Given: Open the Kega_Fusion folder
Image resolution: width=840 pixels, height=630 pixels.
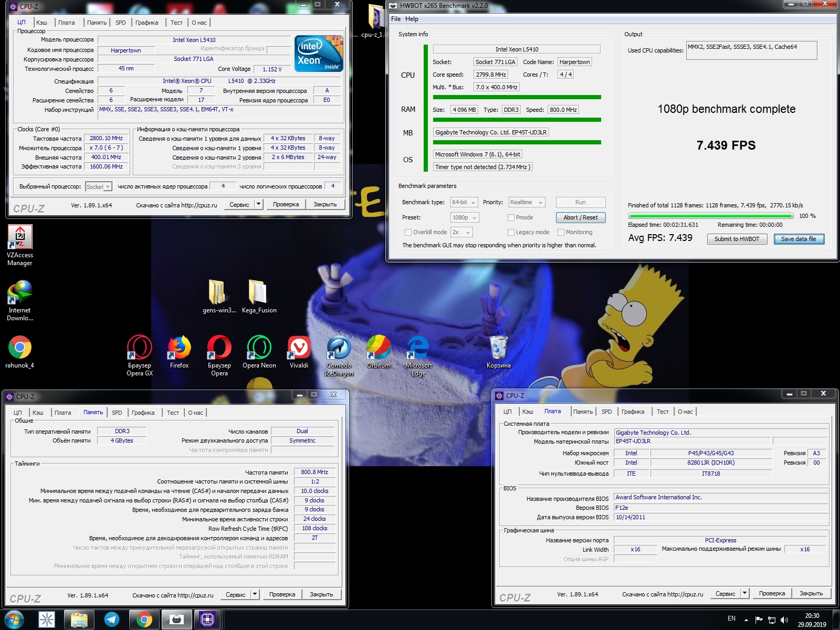Looking at the screenshot, I should (259, 297).
